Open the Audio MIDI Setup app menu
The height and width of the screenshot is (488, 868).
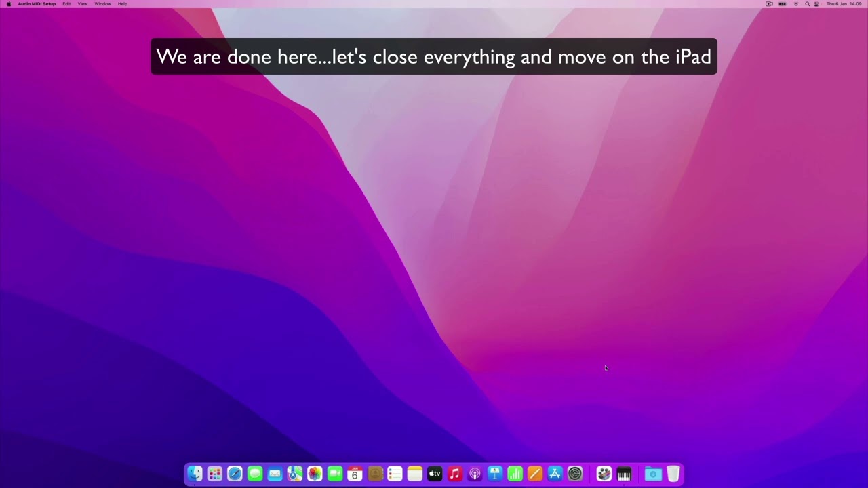[x=37, y=4]
